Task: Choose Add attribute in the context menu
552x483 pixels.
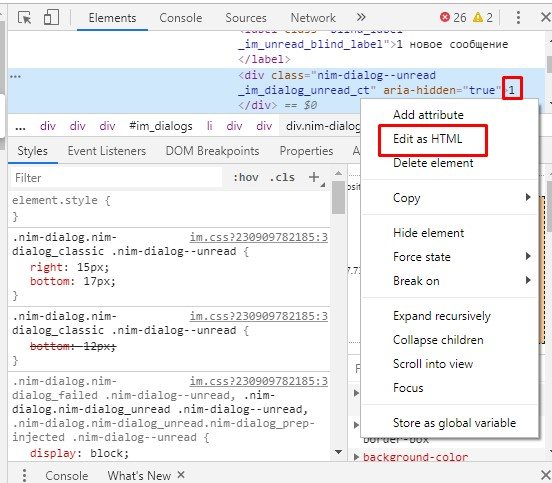Action: 449,115
